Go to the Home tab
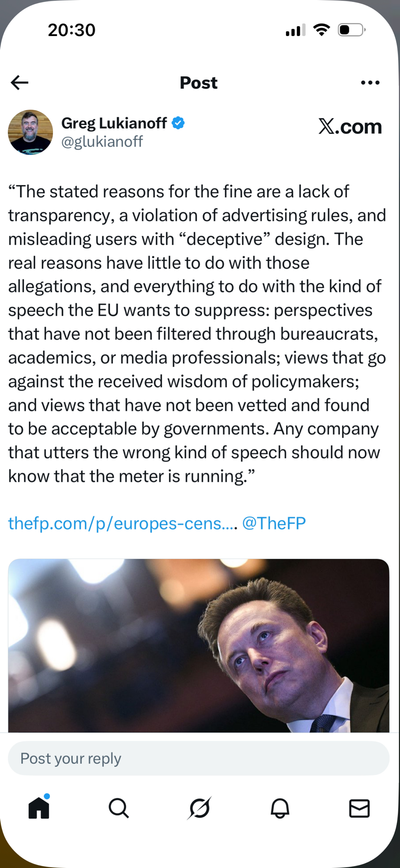Viewport: 400px width, 868px height. (x=39, y=808)
